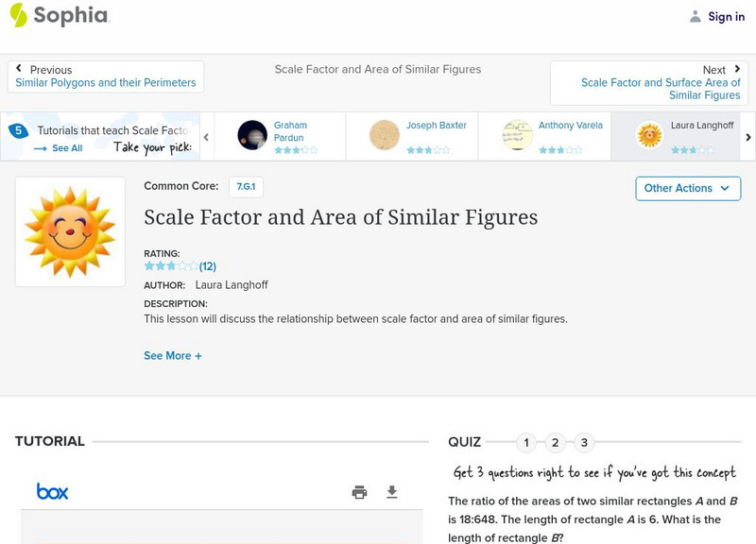The height and width of the screenshot is (544, 756).
Task: Jump to quiz question 1
Action: [x=526, y=442]
